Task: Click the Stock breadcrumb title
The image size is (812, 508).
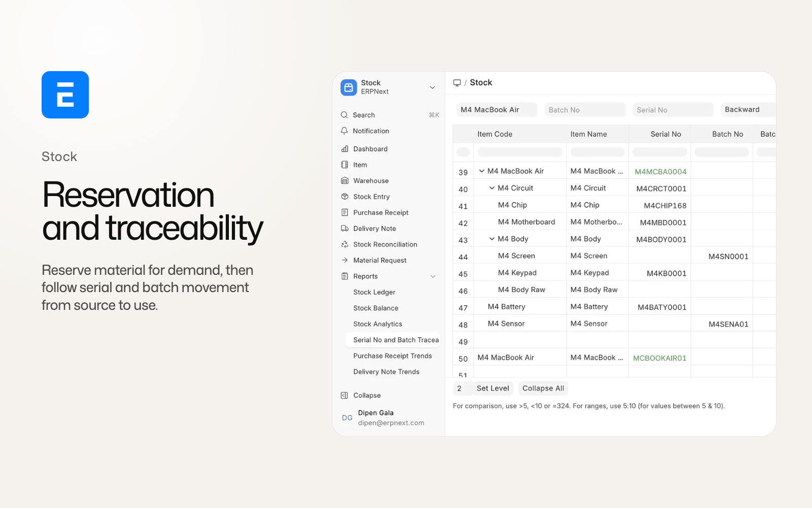Action: click(481, 83)
